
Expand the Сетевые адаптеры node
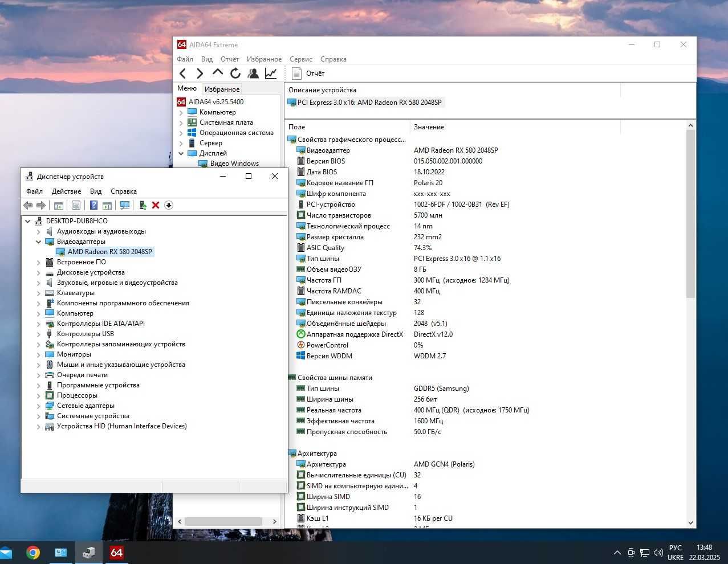point(39,406)
